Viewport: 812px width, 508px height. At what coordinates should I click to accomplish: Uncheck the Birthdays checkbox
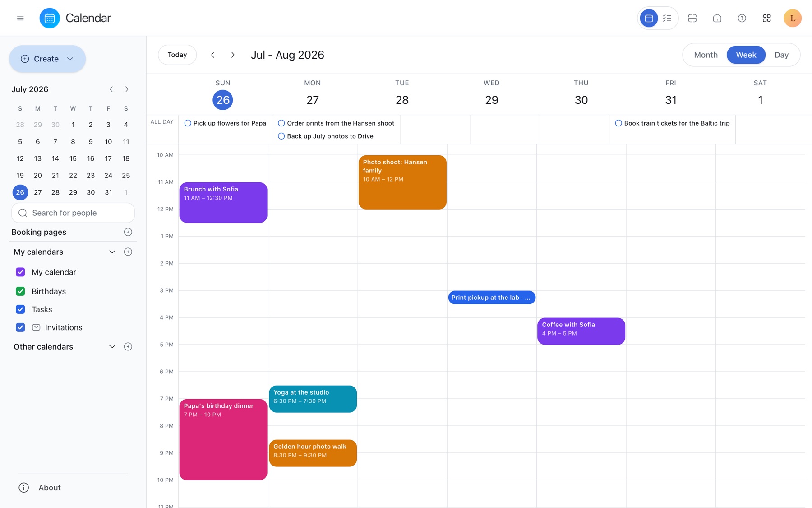click(x=20, y=291)
